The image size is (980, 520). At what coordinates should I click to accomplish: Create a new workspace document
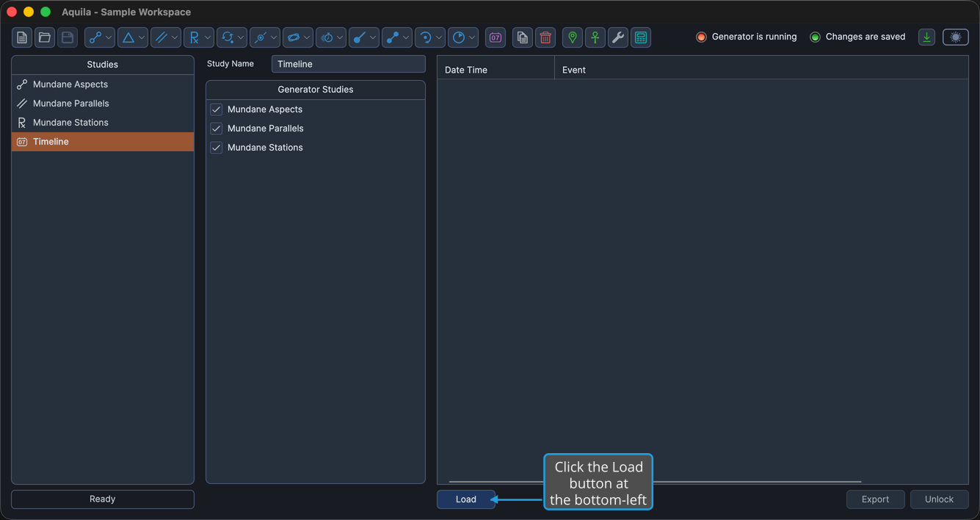coord(22,37)
